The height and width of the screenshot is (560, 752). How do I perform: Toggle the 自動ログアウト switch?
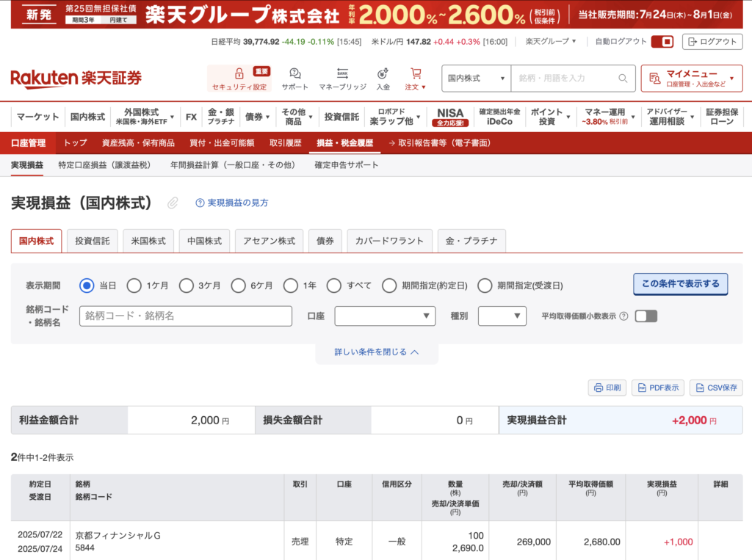(x=662, y=42)
